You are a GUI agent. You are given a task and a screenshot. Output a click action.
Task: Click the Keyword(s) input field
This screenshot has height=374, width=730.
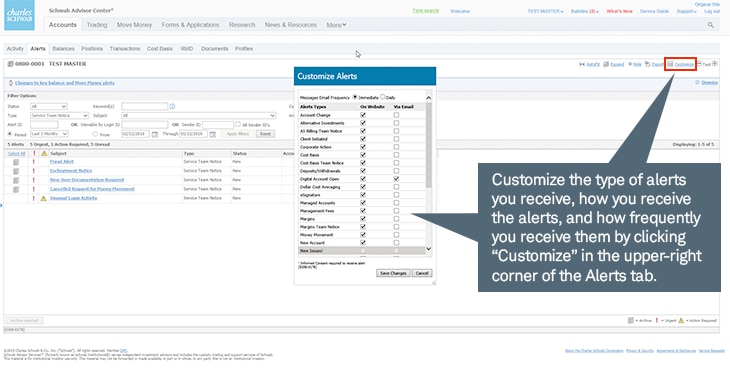point(145,107)
